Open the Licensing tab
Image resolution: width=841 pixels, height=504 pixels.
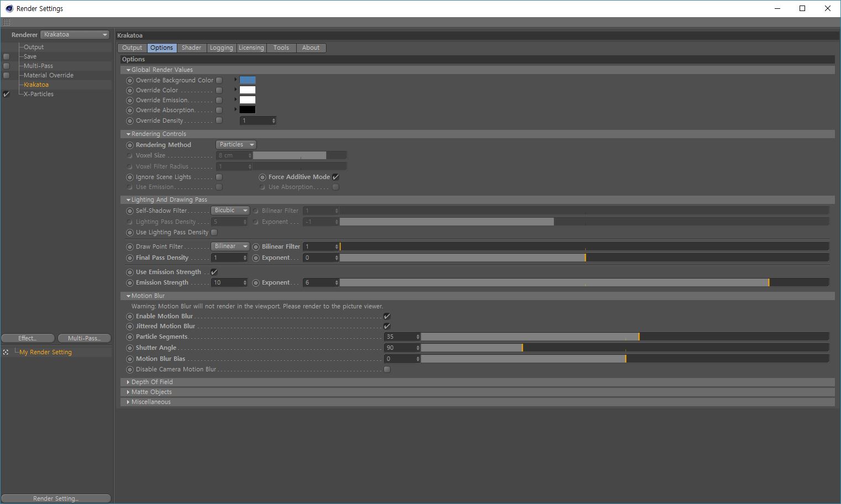(x=251, y=48)
